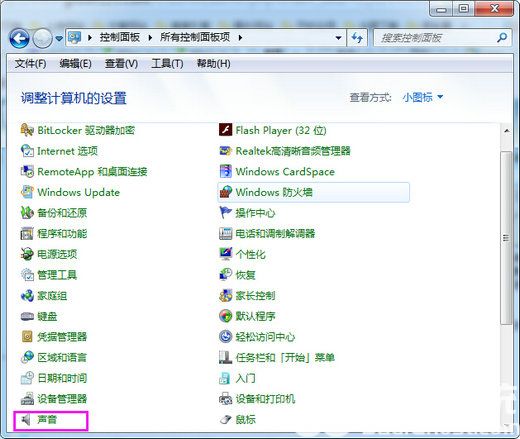Refresh the control panel view
The height and width of the screenshot is (439, 520).
(357, 38)
